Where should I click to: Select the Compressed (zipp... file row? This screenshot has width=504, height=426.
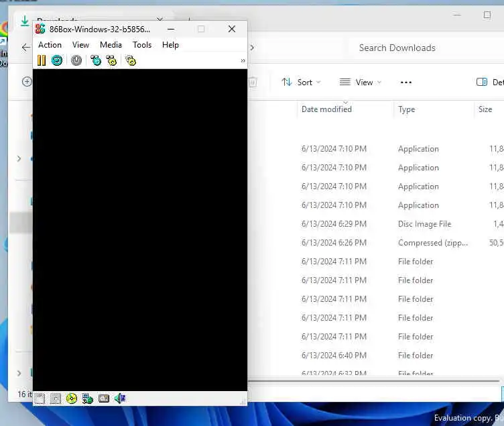pyautogui.click(x=376, y=243)
